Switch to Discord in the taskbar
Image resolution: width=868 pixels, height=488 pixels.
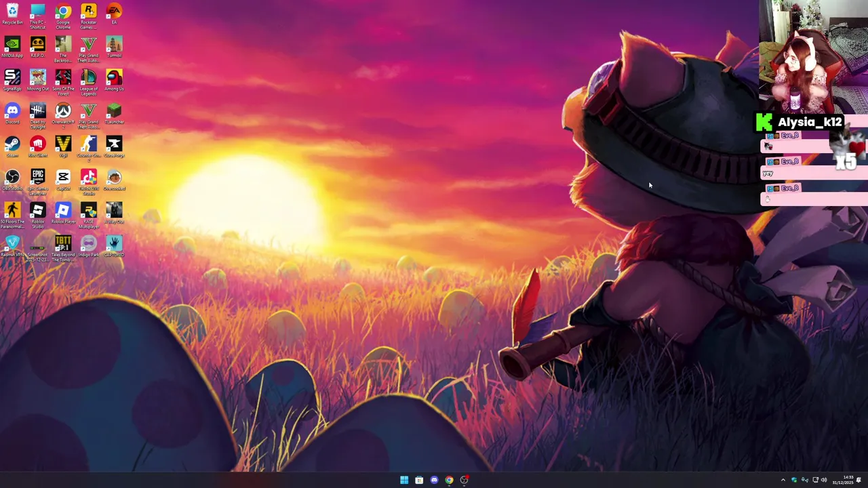click(x=434, y=480)
